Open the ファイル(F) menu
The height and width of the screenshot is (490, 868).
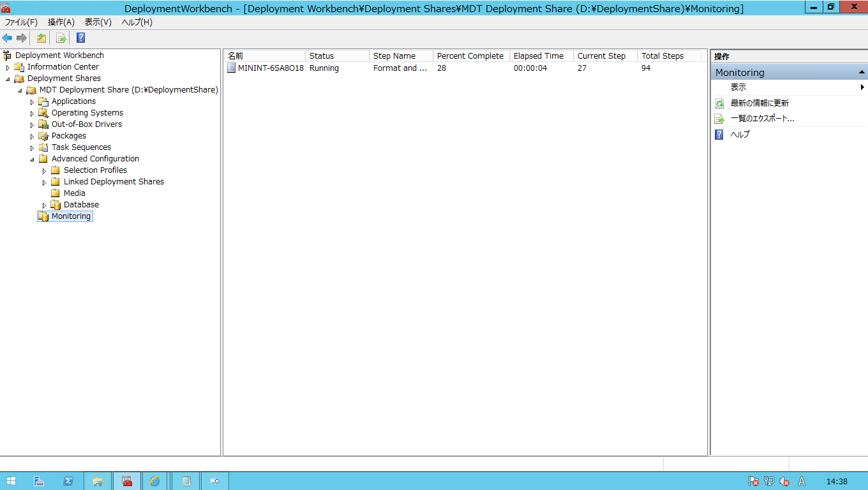tap(21, 22)
